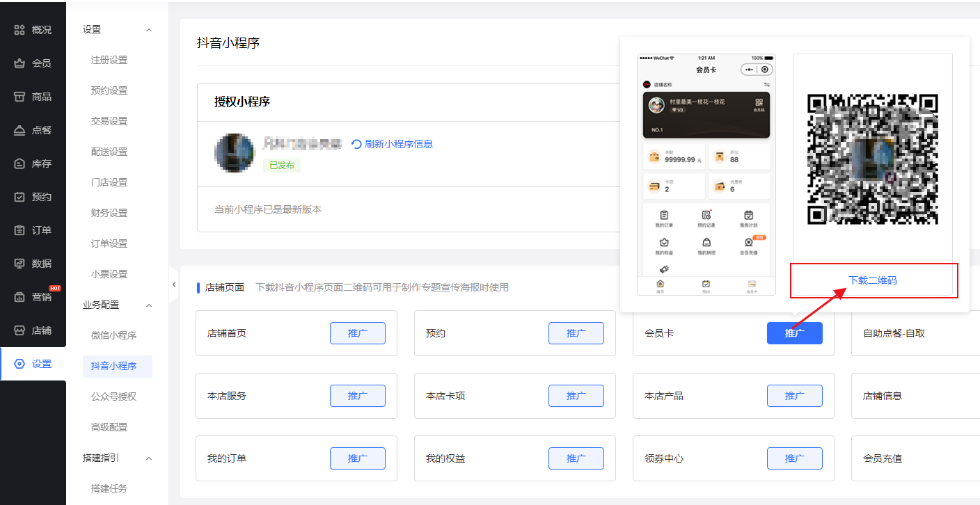Click the 下载二维码 download link
This screenshot has width=980, height=505.
pyautogui.click(x=873, y=280)
